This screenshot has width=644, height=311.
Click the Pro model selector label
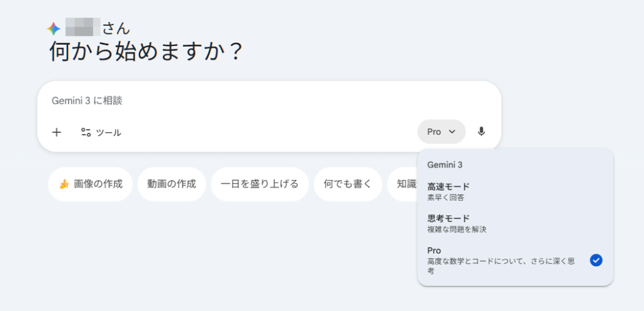[x=434, y=132]
